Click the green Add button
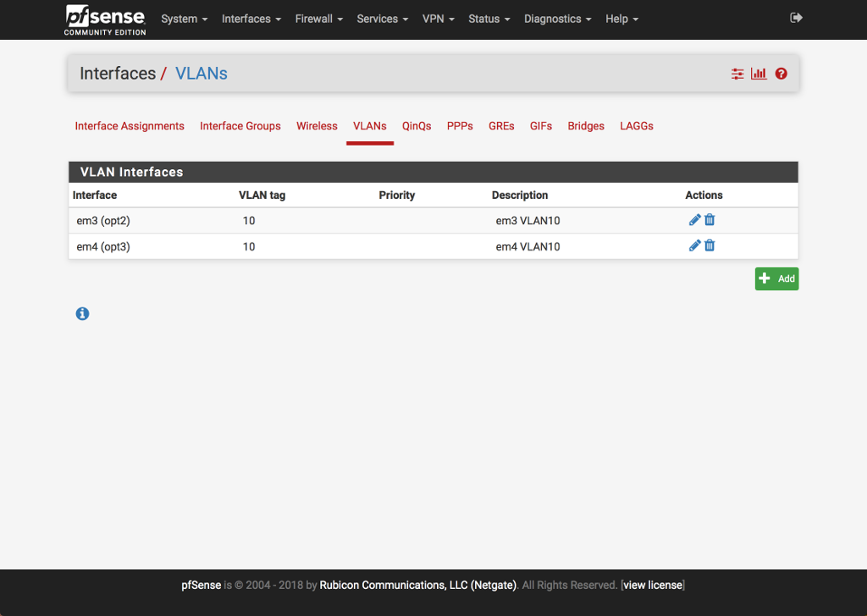The width and height of the screenshot is (867, 616). [x=776, y=278]
